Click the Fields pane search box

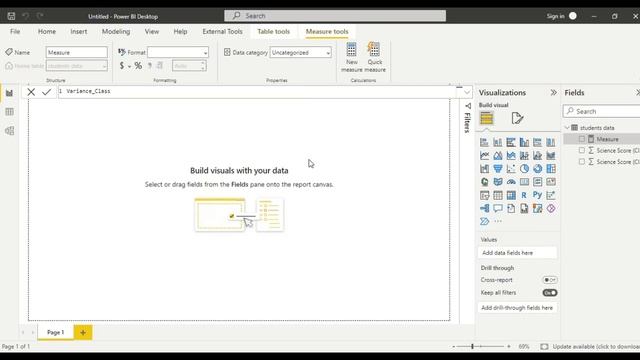[x=602, y=111]
